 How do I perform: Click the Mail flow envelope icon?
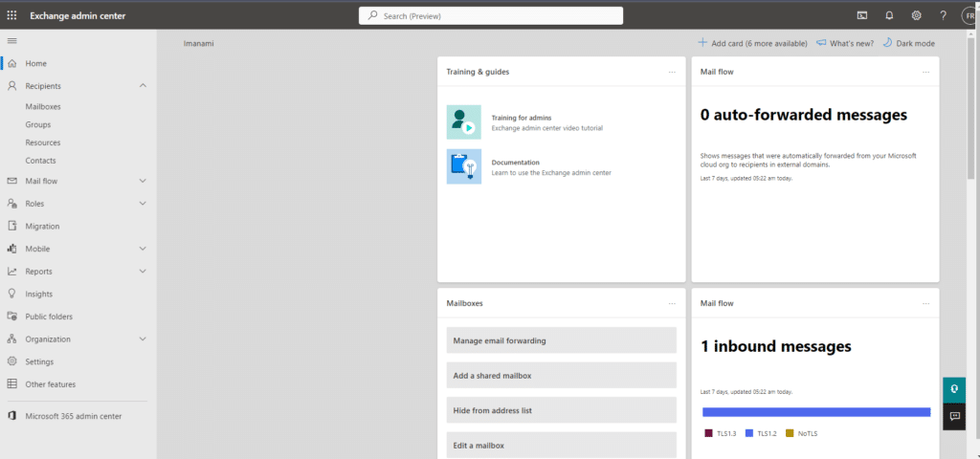tap(11, 181)
